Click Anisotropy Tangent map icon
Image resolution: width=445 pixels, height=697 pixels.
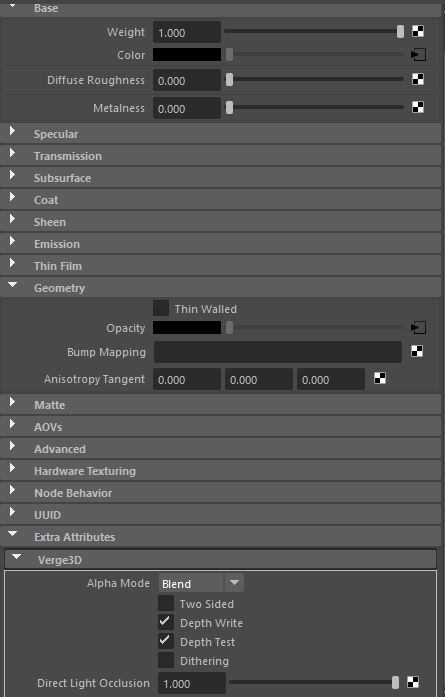(380, 378)
